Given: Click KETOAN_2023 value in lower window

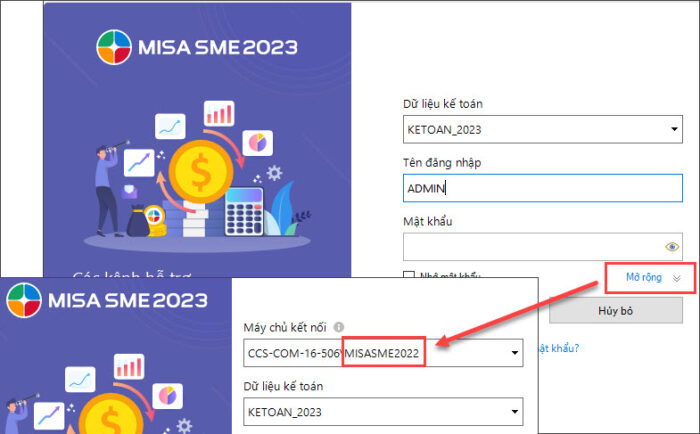Looking at the screenshot, I should coord(284,412).
